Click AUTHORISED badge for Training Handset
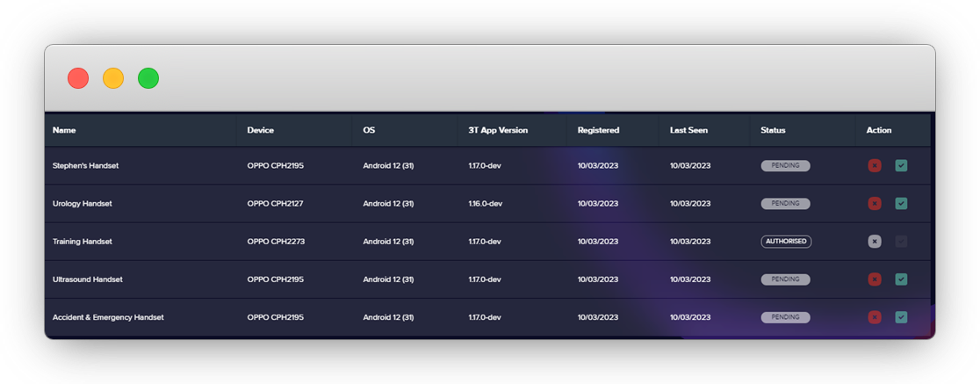The height and width of the screenshot is (384, 980). tap(786, 242)
